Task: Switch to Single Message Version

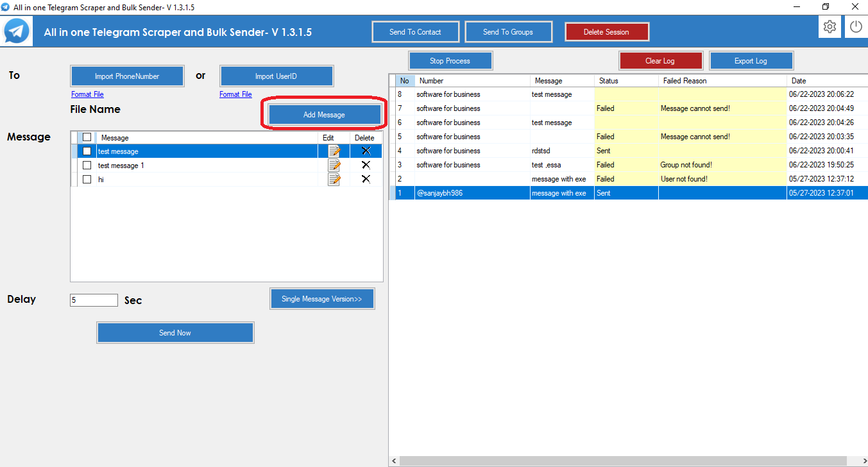Action: pyautogui.click(x=322, y=298)
